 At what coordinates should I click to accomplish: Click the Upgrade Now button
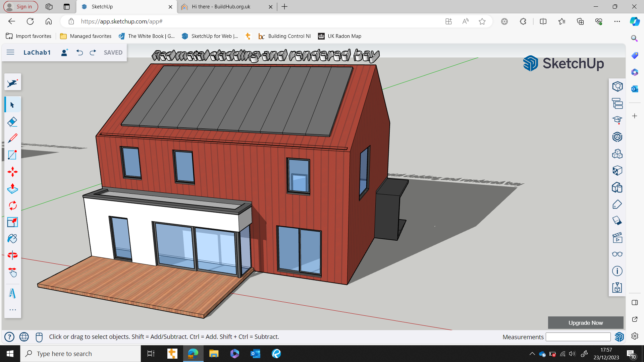tap(585, 323)
